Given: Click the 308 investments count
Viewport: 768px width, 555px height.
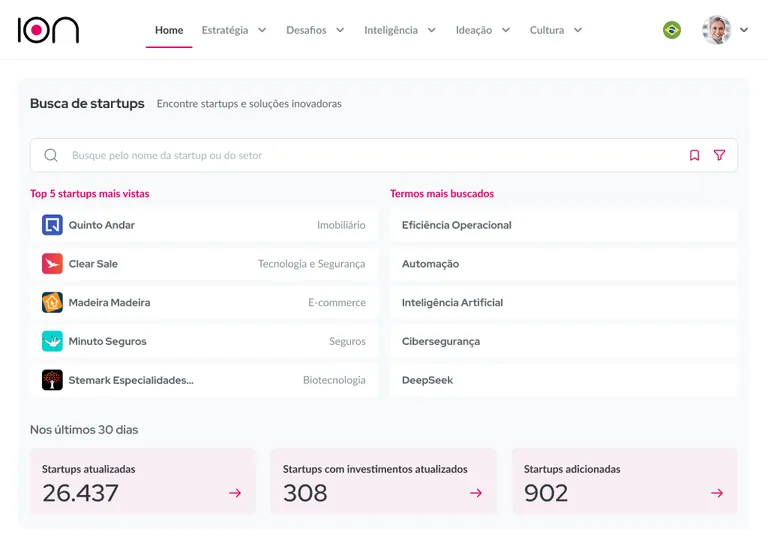Looking at the screenshot, I should click(x=305, y=493).
